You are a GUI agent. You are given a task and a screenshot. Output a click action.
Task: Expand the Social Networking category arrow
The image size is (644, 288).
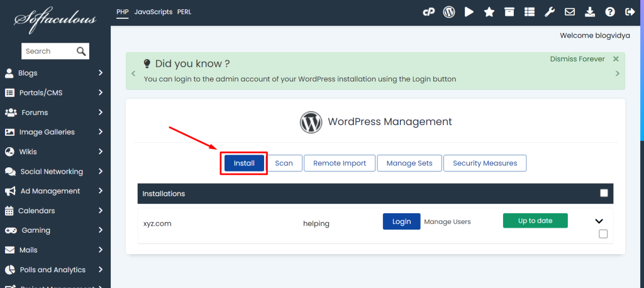pyautogui.click(x=101, y=171)
